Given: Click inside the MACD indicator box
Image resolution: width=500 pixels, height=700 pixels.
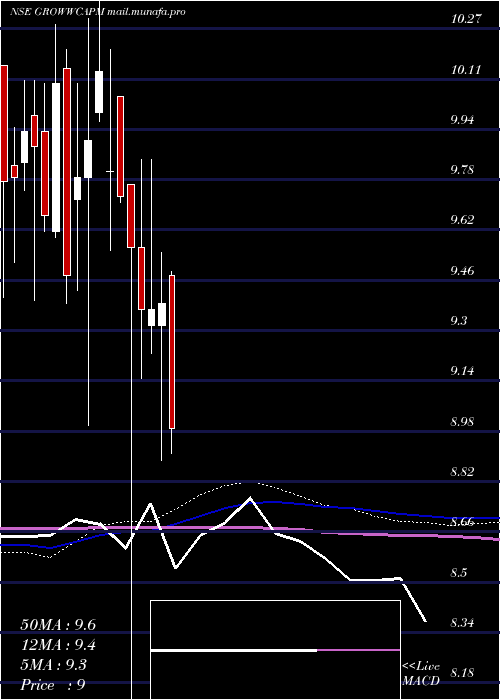Looking at the screenshot, I should tap(275, 650).
